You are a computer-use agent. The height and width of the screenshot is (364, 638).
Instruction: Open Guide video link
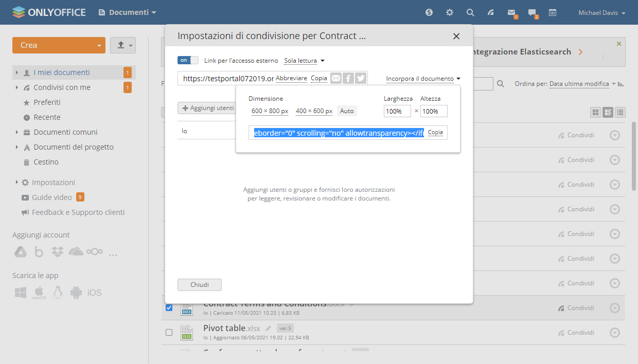tap(51, 197)
